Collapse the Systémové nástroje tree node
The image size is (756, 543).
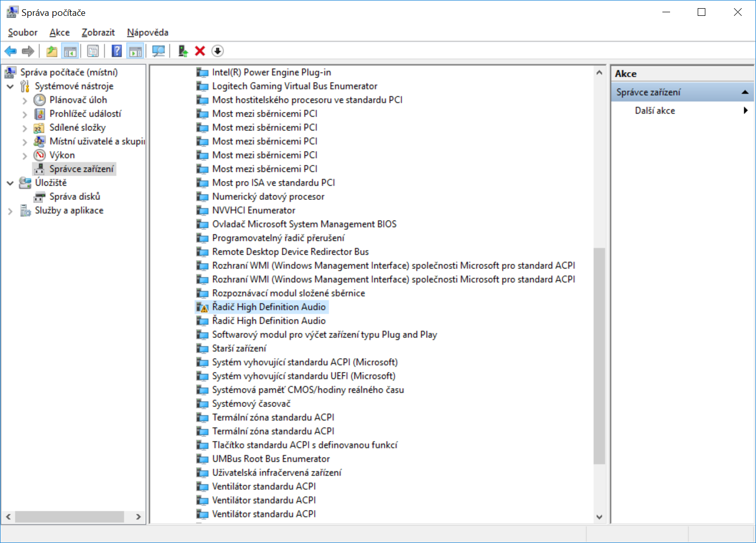coord(10,86)
